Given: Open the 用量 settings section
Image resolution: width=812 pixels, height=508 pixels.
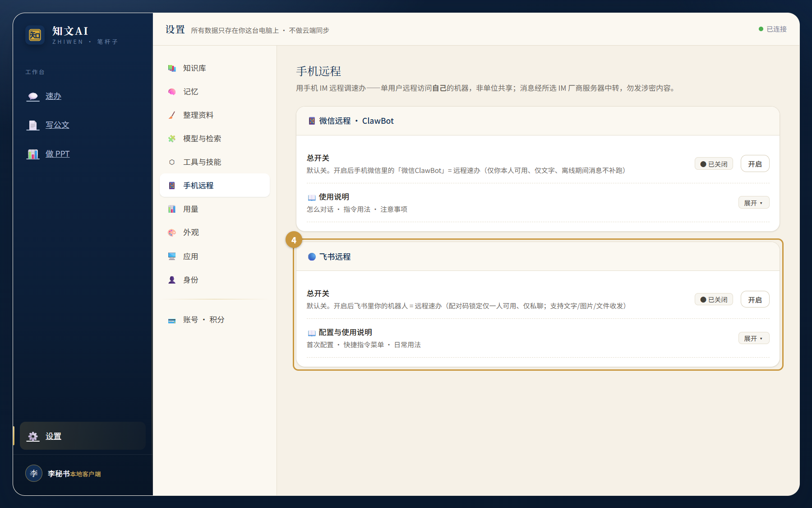Looking at the screenshot, I should [x=215, y=209].
